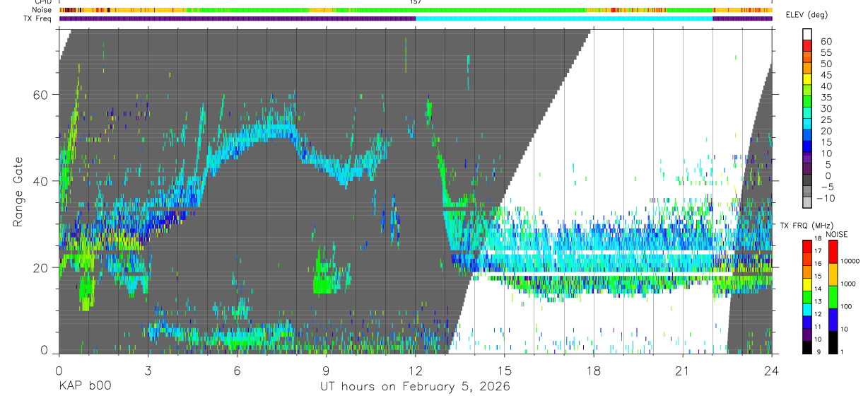
Task: Pick the orange segment of the NOISE bar
Action: [832, 274]
